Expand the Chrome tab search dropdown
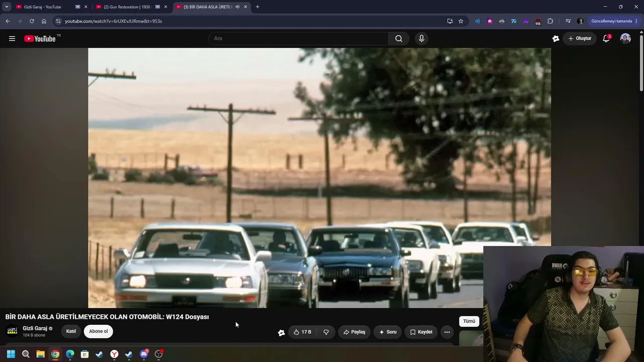The height and width of the screenshot is (362, 644). click(7, 7)
